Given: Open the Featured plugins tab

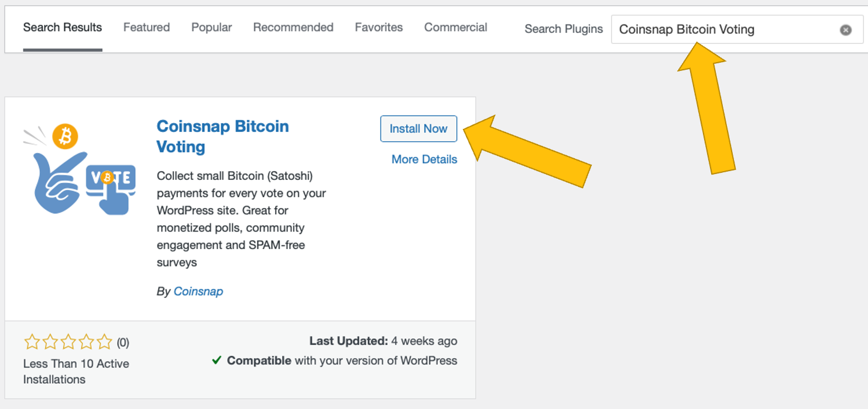Looking at the screenshot, I should pyautogui.click(x=146, y=28).
